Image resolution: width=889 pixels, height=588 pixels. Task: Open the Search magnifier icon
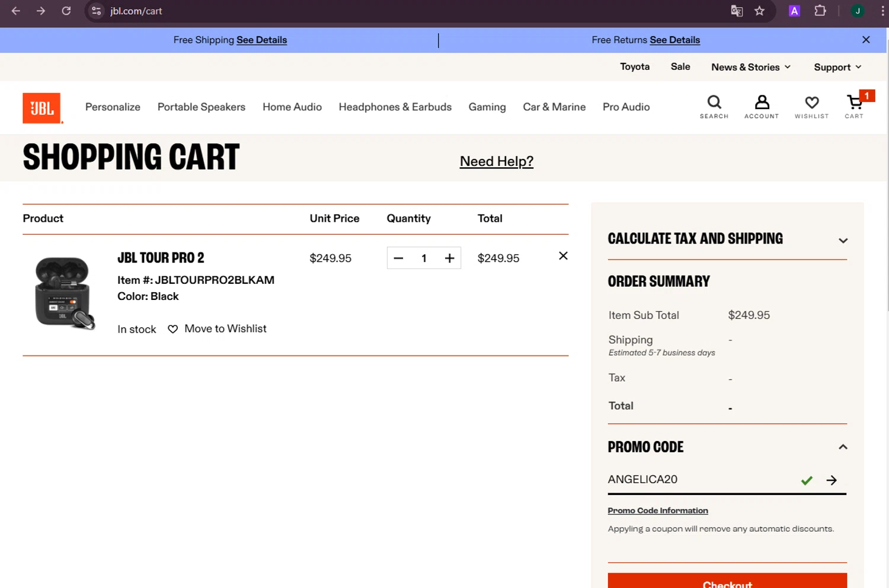(x=714, y=107)
